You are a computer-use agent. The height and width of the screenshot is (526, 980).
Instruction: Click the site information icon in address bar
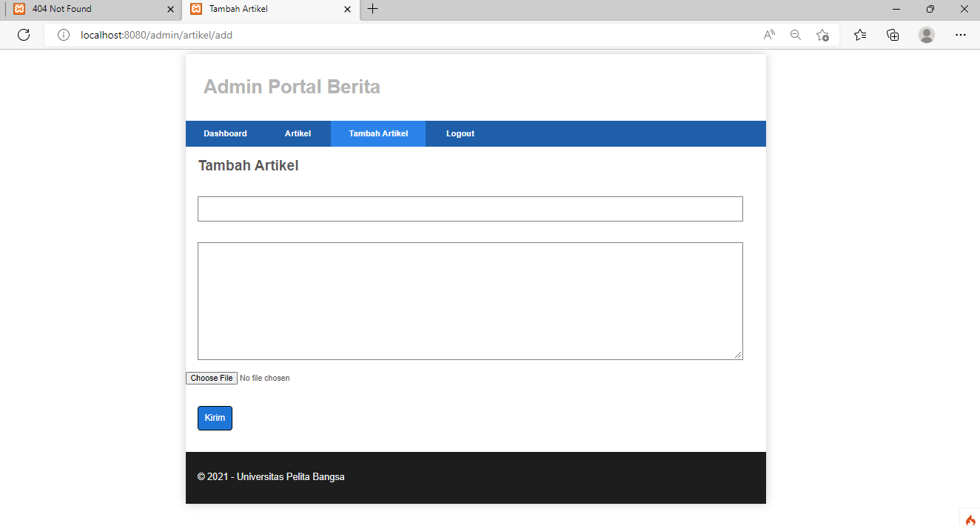pos(63,34)
